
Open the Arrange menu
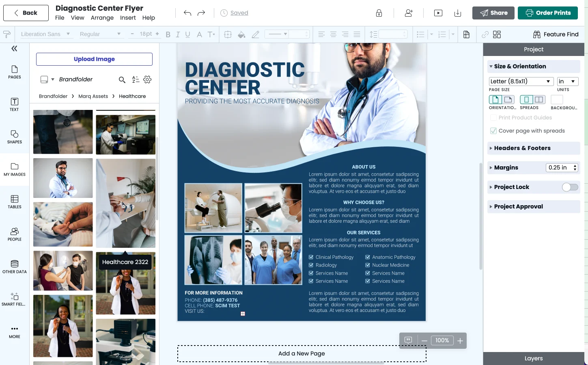pos(102,17)
